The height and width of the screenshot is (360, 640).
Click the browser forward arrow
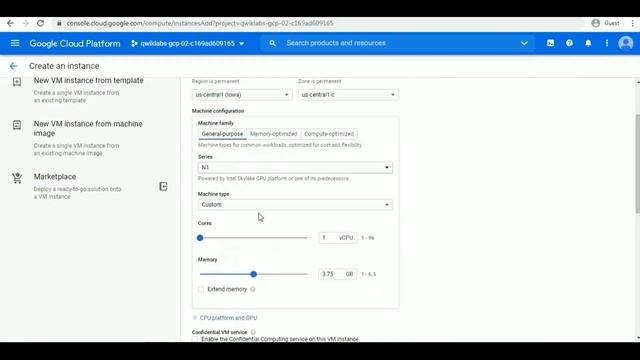click(25, 23)
